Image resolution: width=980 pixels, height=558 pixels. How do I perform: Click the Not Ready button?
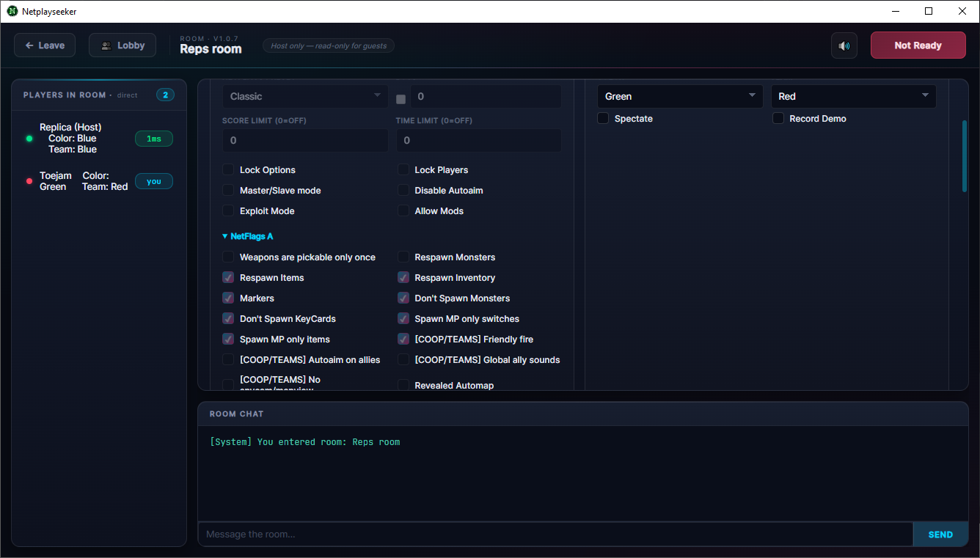pos(918,45)
